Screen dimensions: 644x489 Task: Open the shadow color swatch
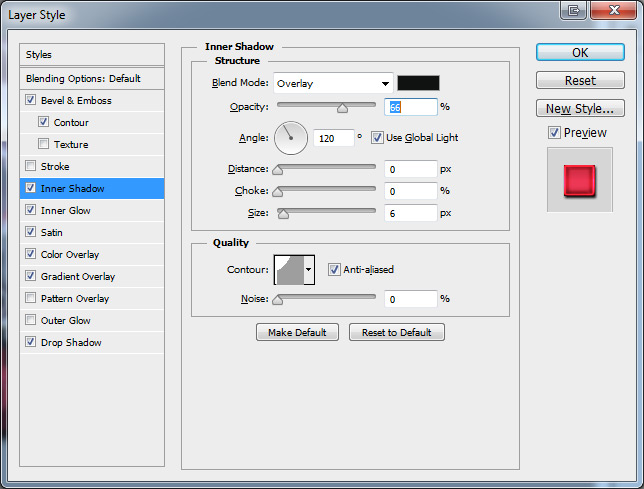418,83
